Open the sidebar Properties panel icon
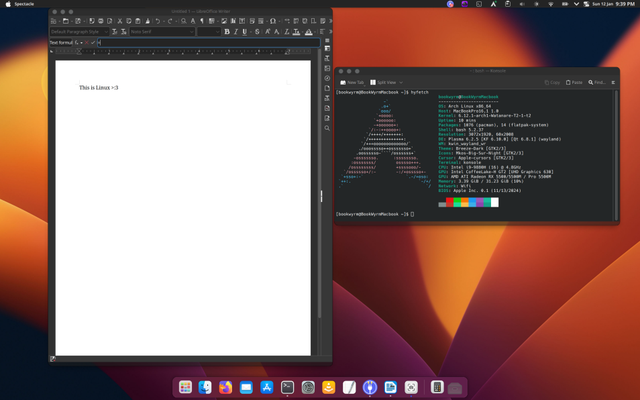 [x=327, y=48]
